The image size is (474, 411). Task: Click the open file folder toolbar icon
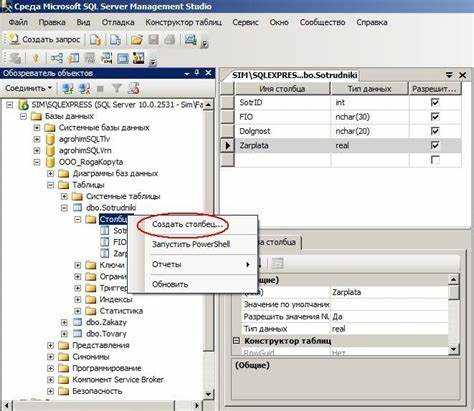[136, 40]
